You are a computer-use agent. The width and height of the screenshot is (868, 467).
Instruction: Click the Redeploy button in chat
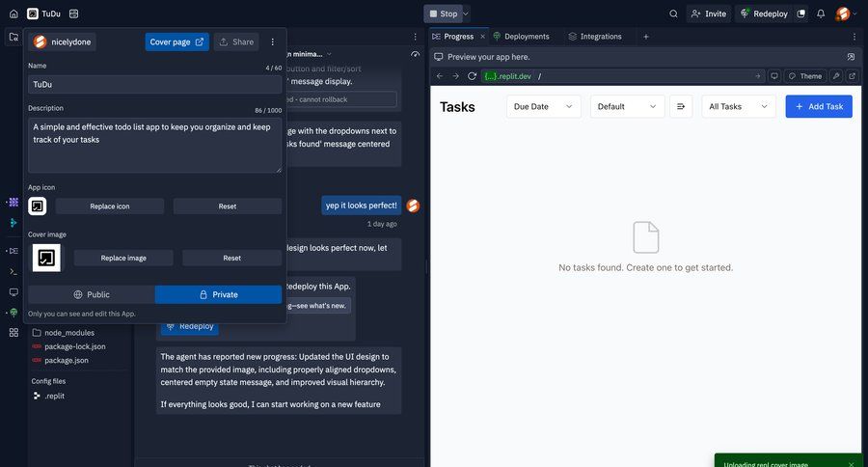[x=190, y=326]
